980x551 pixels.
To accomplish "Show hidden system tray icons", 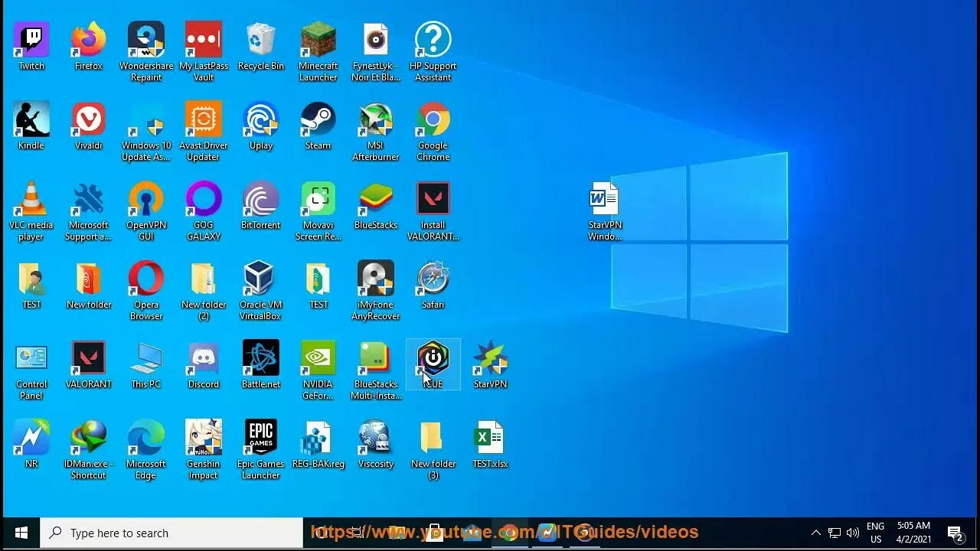I will [815, 533].
